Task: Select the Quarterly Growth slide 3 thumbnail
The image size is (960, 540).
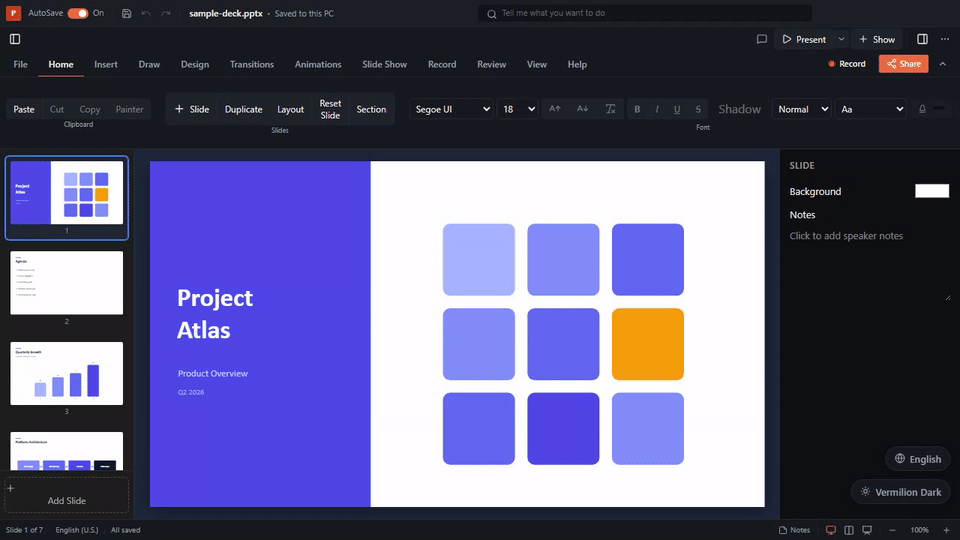Action: (67, 373)
